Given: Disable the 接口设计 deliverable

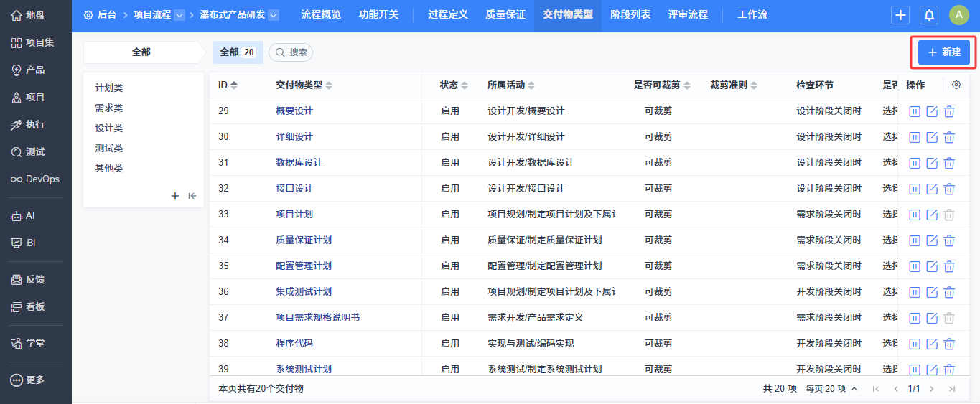Looking at the screenshot, I should tap(915, 189).
